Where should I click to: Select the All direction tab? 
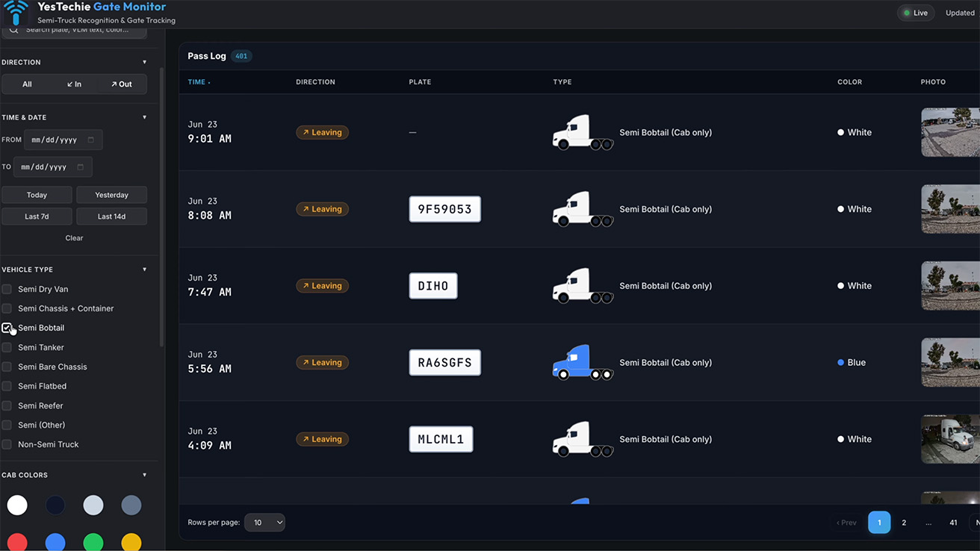click(x=27, y=84)
